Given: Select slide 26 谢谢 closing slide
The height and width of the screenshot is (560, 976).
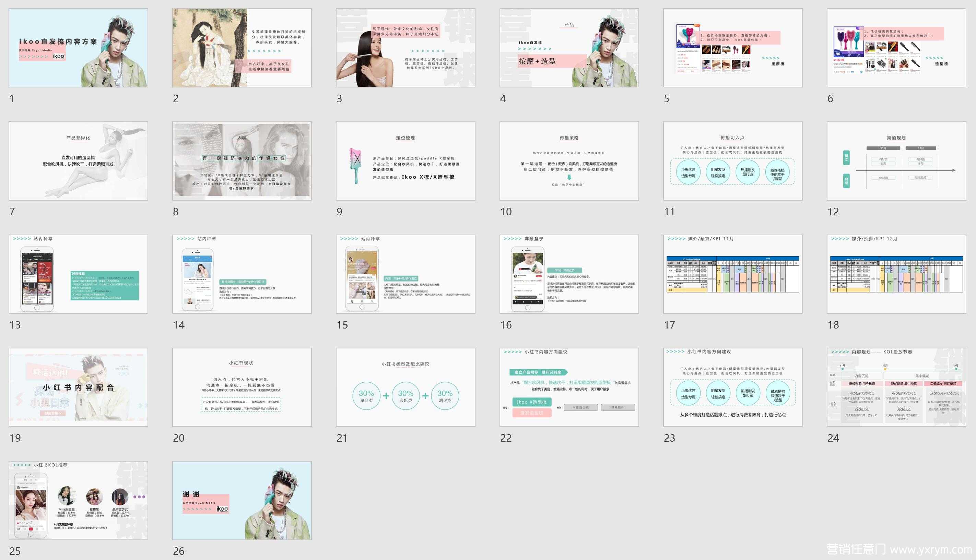Looking at the screenshot, I should pyautogui.click(x=242, y=500).
